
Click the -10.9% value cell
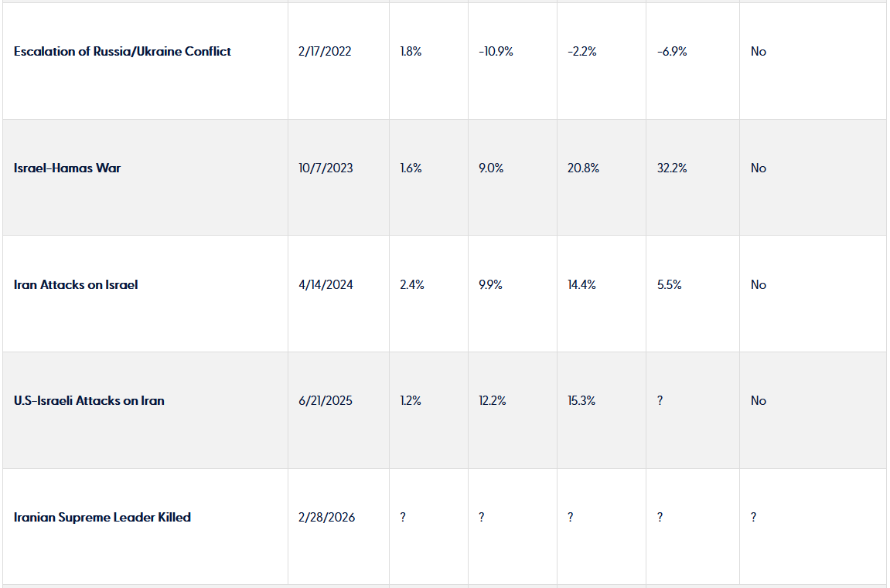point(496,52)
